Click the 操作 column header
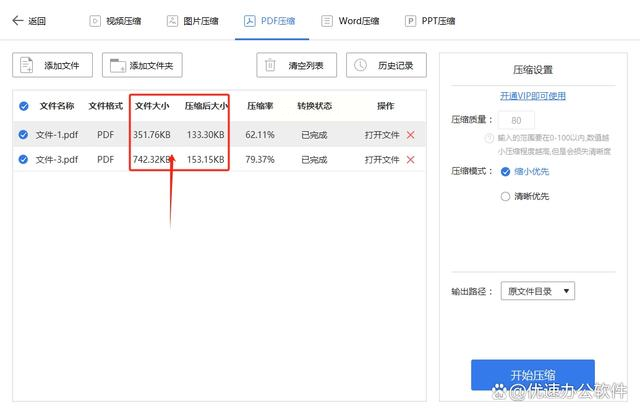 pyautogui.click(x=385, y=106)
